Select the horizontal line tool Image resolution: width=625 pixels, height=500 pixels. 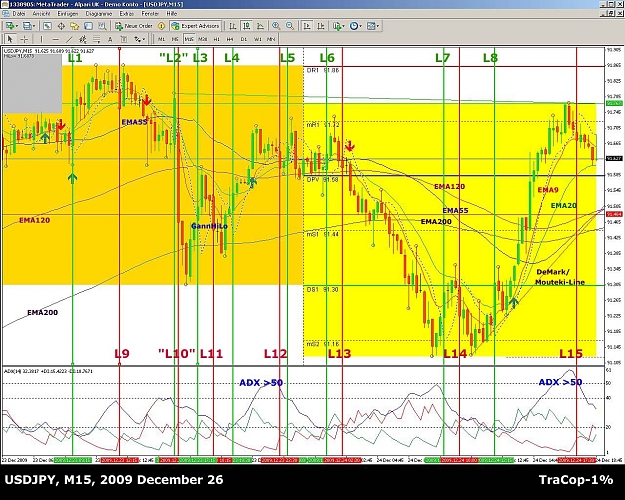tap(55, 39)
